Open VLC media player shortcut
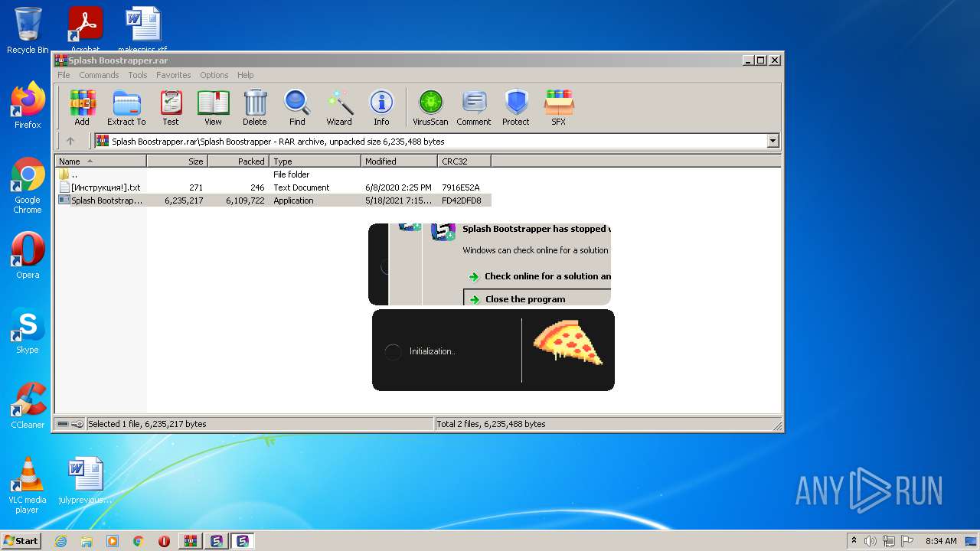This screenshot has width=980, height=551. coord(28,486)
